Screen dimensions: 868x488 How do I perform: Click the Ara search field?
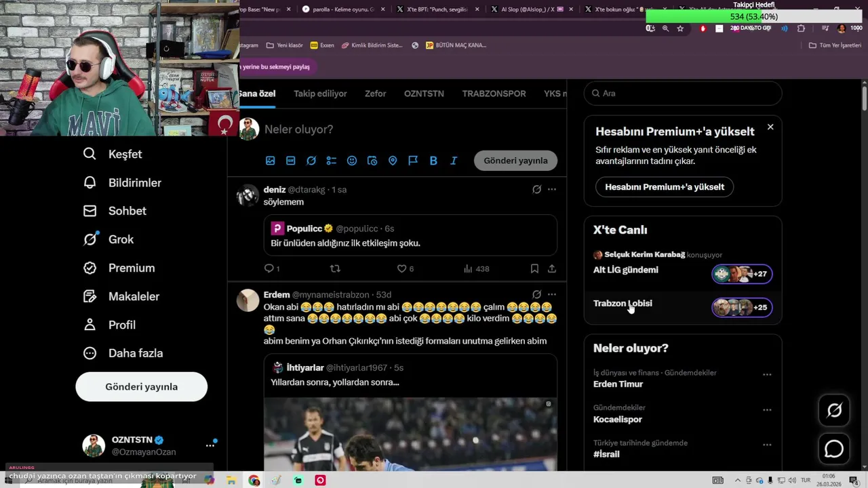(683, 94)
